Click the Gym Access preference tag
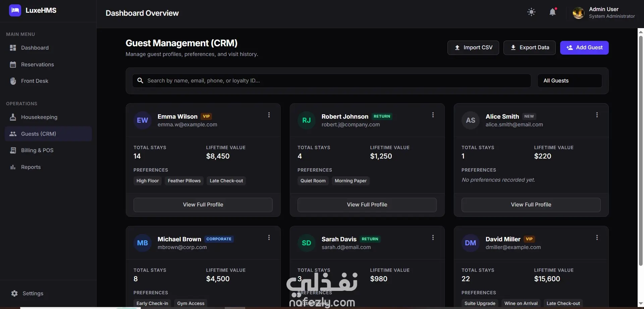644x309 pixels. (x=191, y=303)
